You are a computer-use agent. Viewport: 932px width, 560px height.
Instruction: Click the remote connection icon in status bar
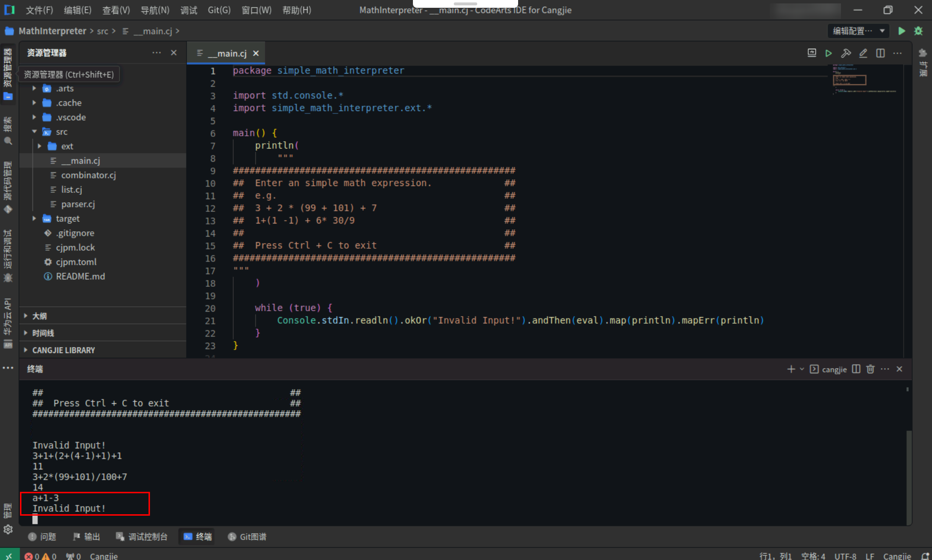tap(9, 555)
